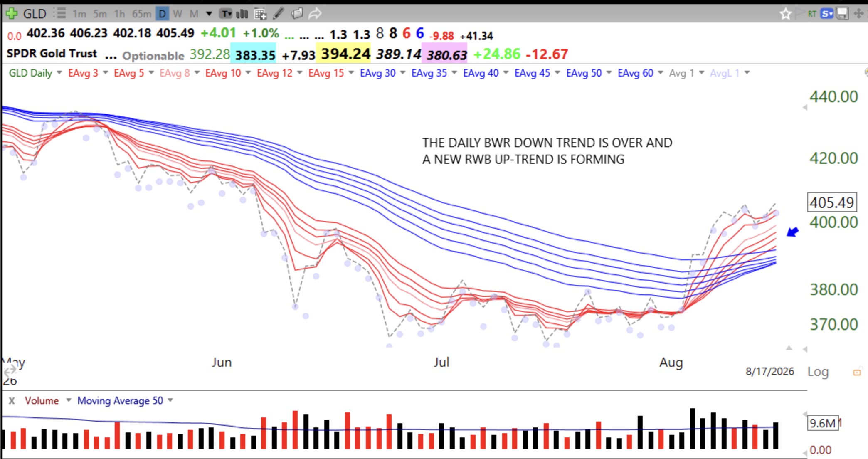This screenshot has width=868, height=459.
Task: Select the Weekly (W) timeframe
Action: pos(178,14)
